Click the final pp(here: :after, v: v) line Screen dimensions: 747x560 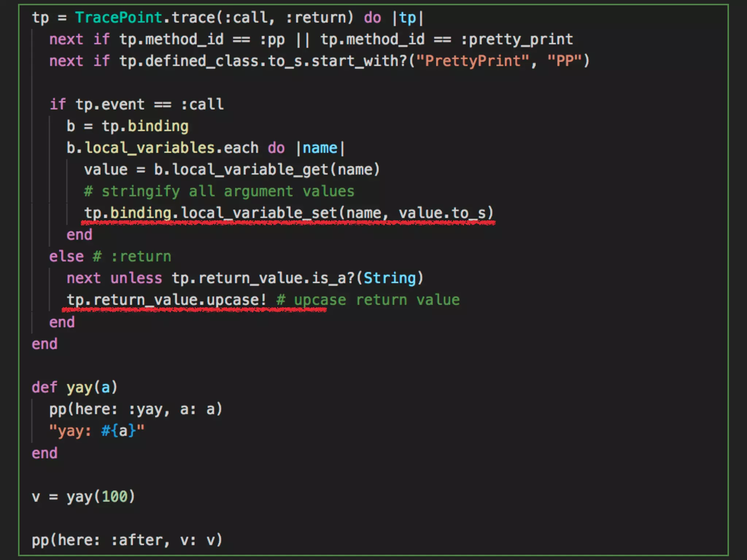pyautogui.click(x=127, y=540)
